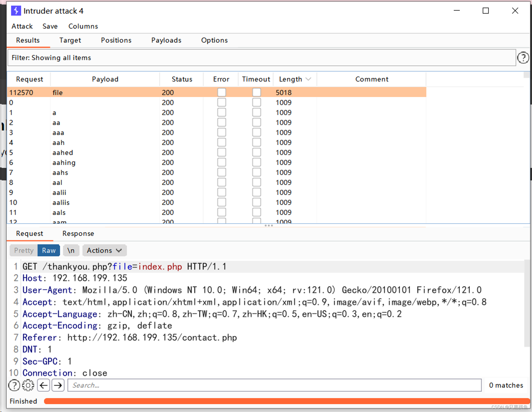The height and width of the screenshot is (412, 532).
Task: Click the Pretty view button
Action: [x=24, y=250]
